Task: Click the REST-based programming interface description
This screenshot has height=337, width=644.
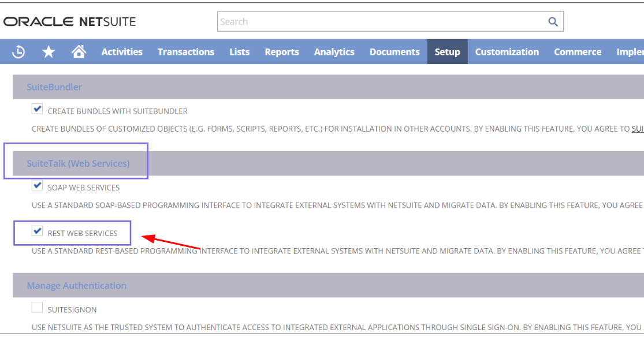Action: [x=338, y=251]
